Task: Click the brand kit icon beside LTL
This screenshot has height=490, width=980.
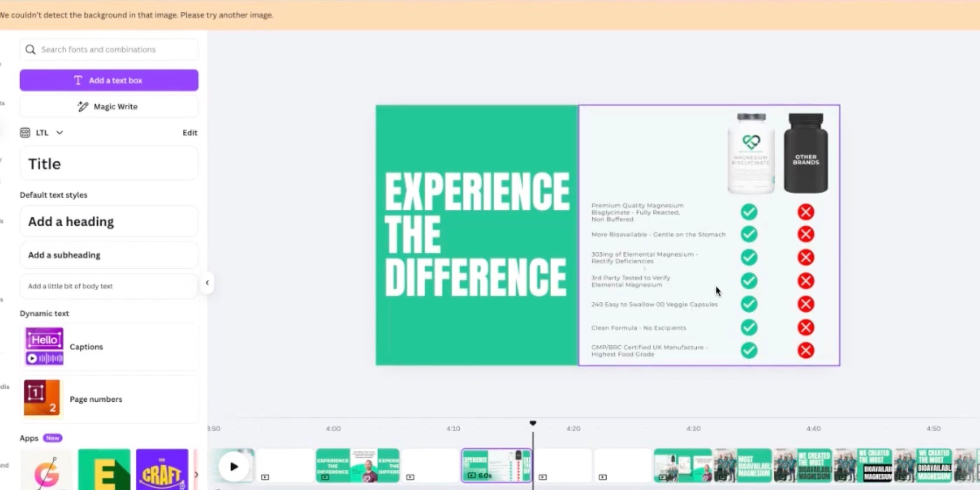Action: [25, 133]
